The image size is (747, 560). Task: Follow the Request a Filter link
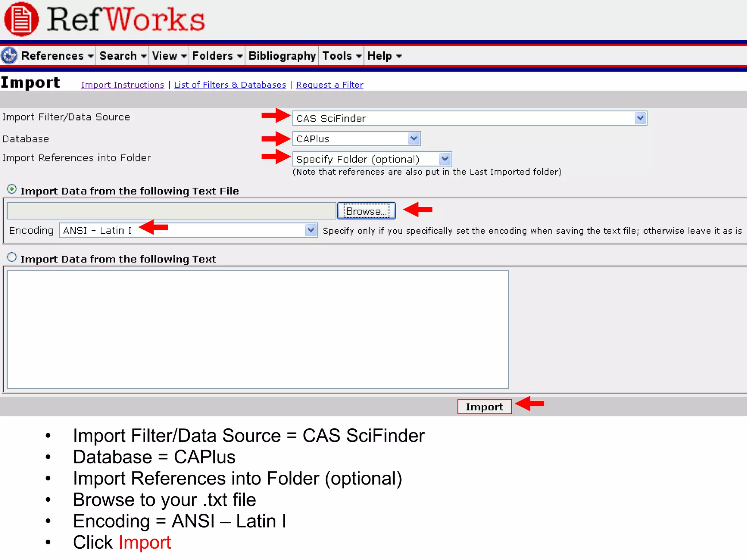coord(330,85)
